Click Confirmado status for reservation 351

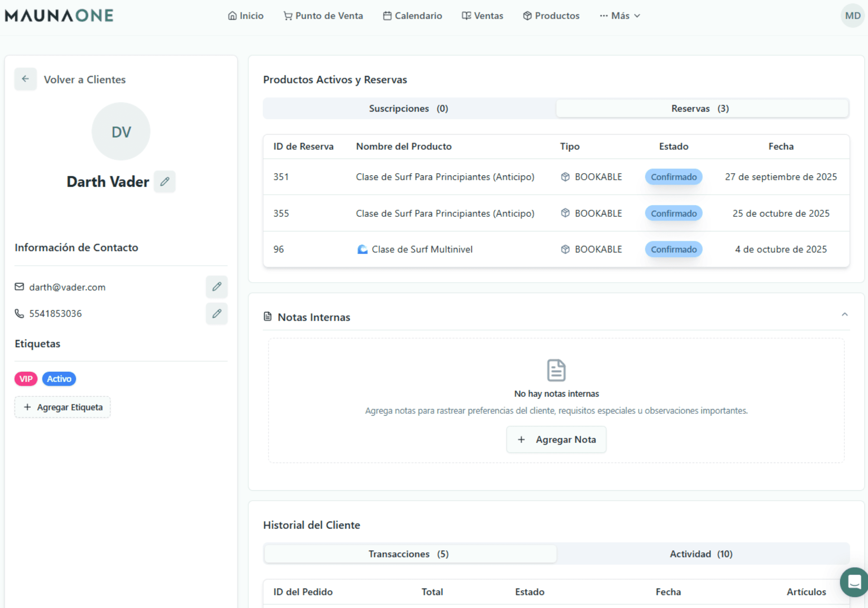pyautogui.click(x=674, y=177)
